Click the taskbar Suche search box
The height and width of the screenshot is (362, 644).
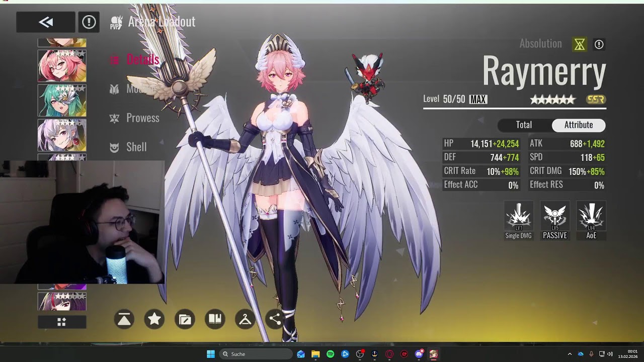256,354
